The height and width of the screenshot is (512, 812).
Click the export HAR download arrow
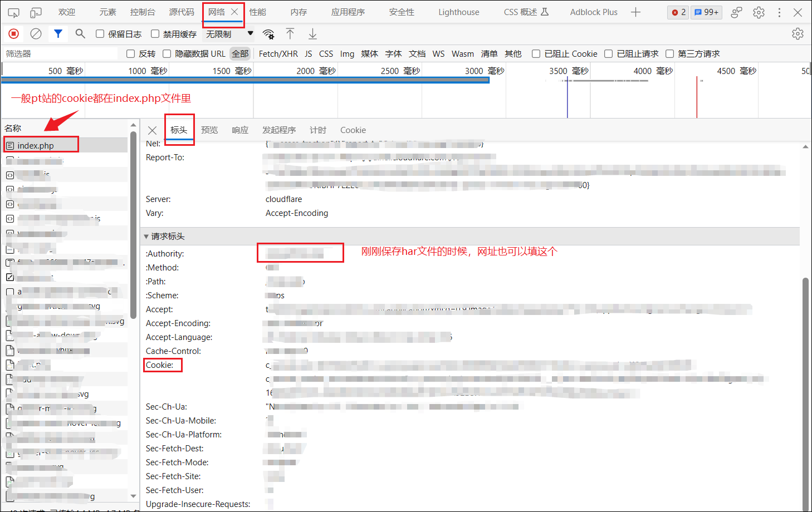(312, 34)
